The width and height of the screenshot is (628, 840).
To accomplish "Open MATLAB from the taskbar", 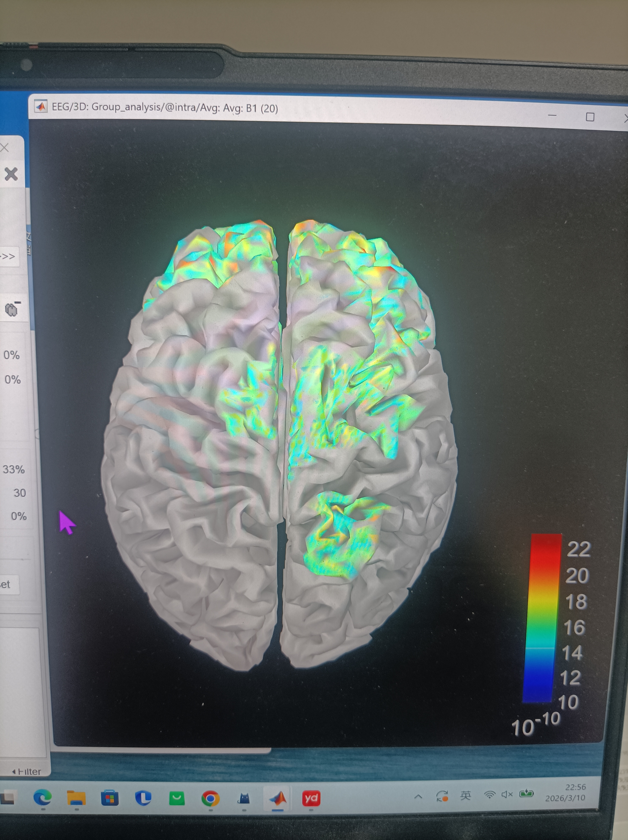I will [278, 799].
